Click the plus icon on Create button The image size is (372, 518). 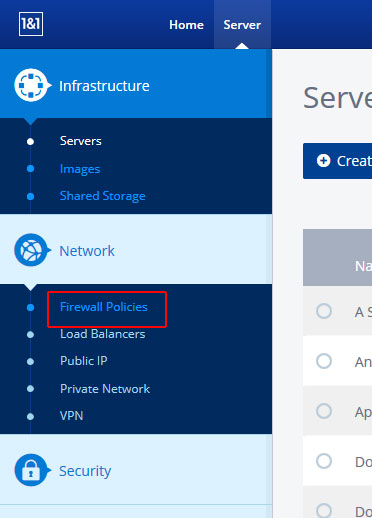(x=323, y=161)
